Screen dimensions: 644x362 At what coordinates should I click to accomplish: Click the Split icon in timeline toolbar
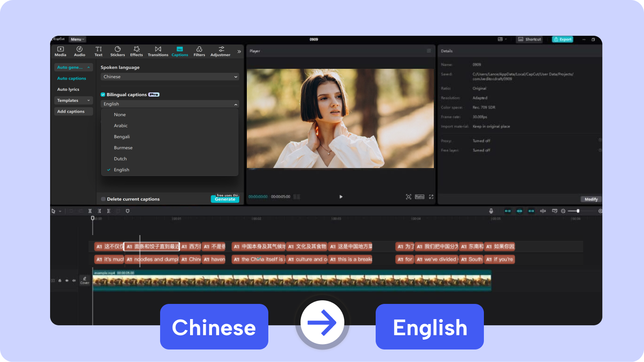pyautogui.click(x=90, y=211)
